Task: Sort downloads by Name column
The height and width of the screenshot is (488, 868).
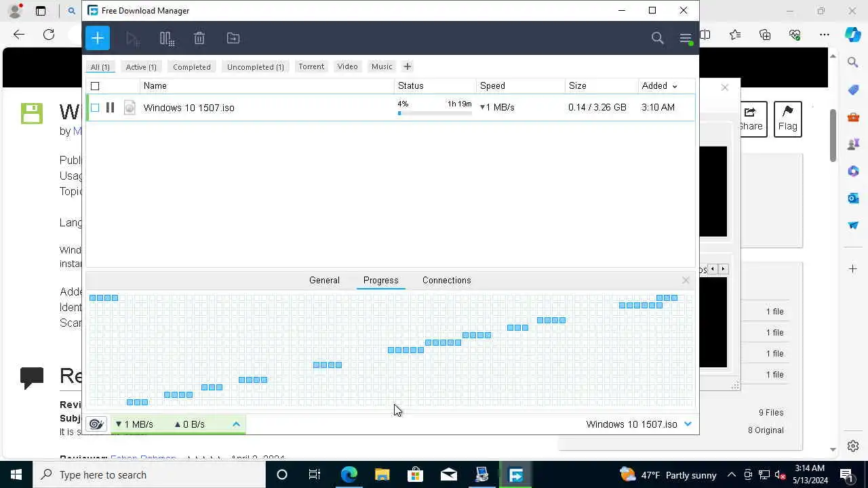Action: (x=267, y=86)
